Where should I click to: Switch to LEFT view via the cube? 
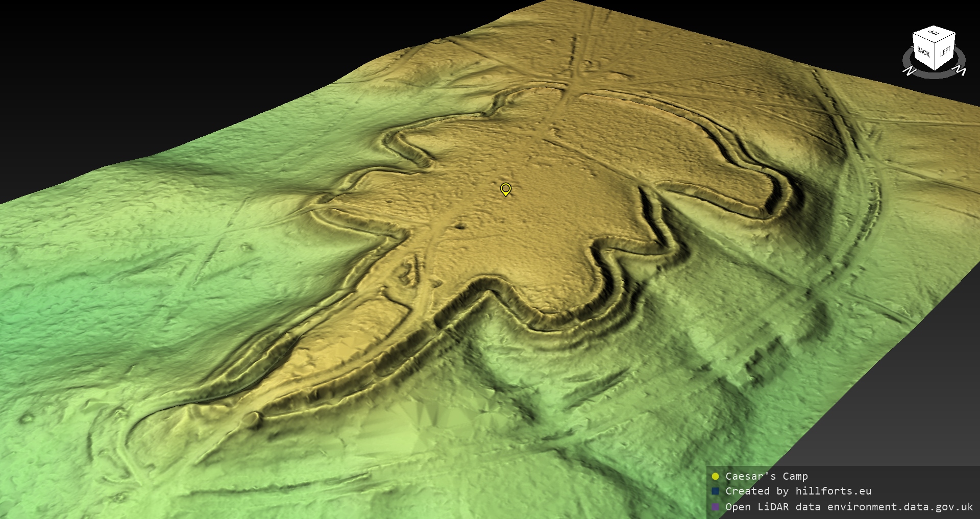pyautogui.click(x=945, y=52)
